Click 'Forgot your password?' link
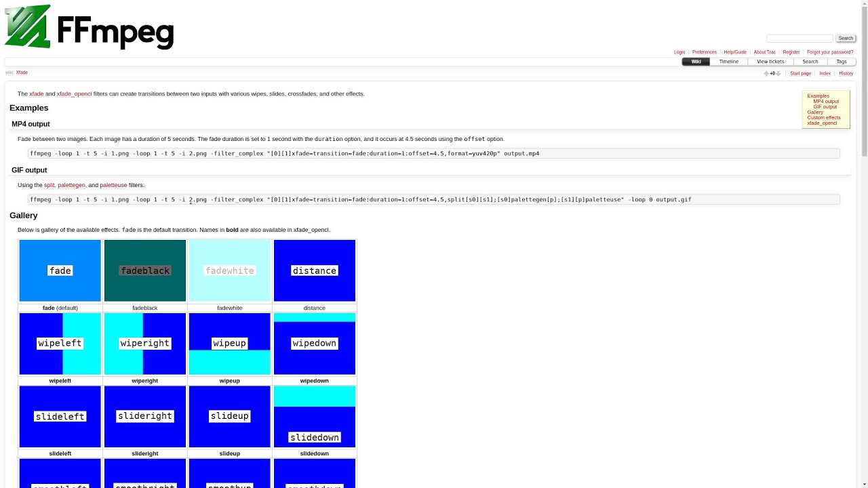This screenshot has height=488, width=868. pos(830,52)
